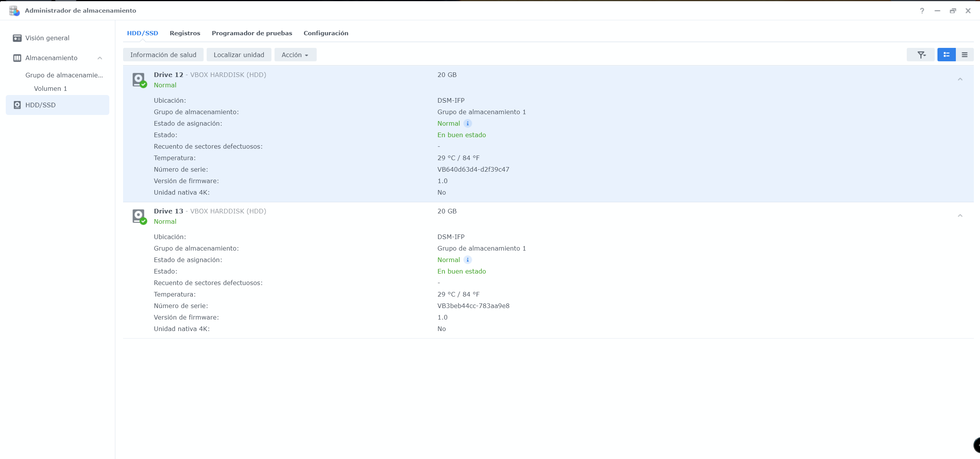Collapse the Almacenamiento sidebar section
This screenshot has width=980, height=459.
[100, 58]
